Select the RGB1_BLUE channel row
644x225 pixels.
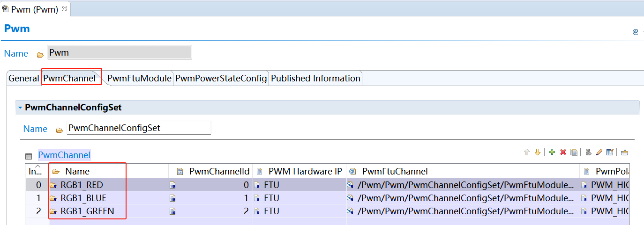(x=83, y=198)
